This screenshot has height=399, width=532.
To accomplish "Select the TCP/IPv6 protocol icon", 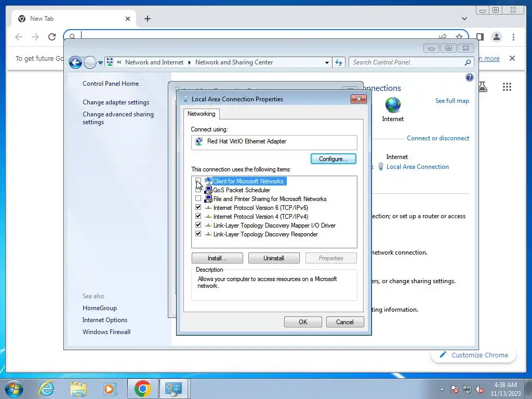I will (208, 208).
